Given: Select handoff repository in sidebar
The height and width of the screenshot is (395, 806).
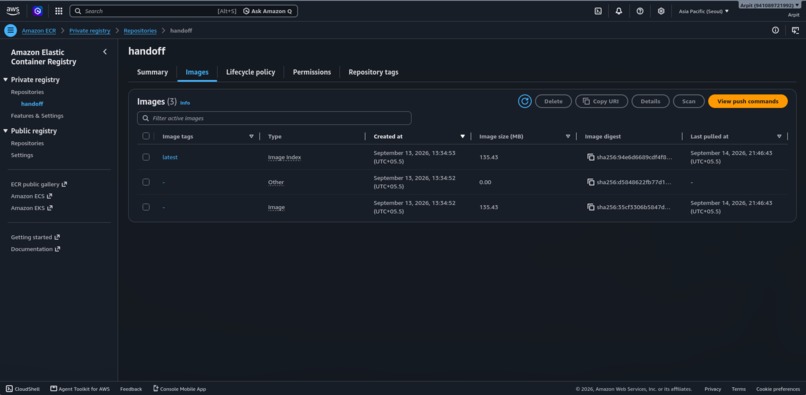Looking at the screenshot, I should point(32,104).
